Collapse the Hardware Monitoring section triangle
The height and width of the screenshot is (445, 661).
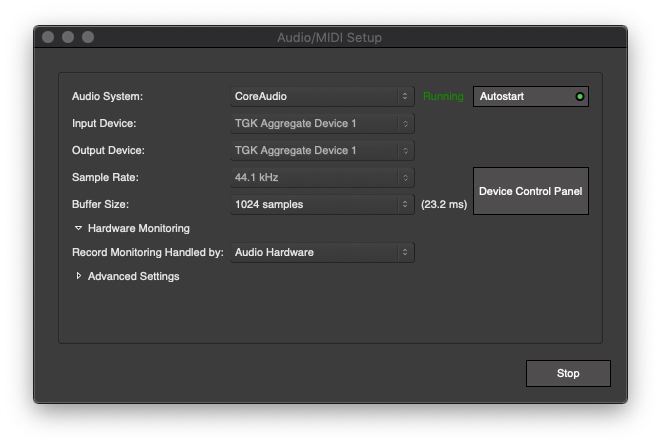coord(79,229)
